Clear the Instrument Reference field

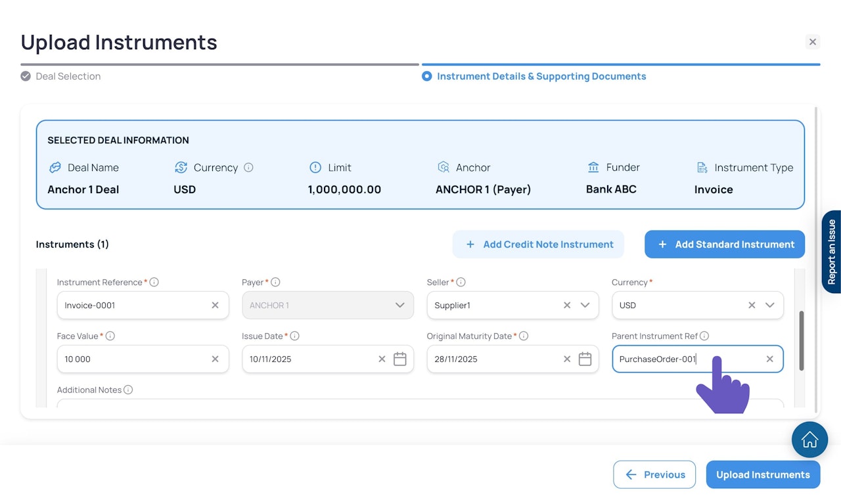(x=215, y=306)
